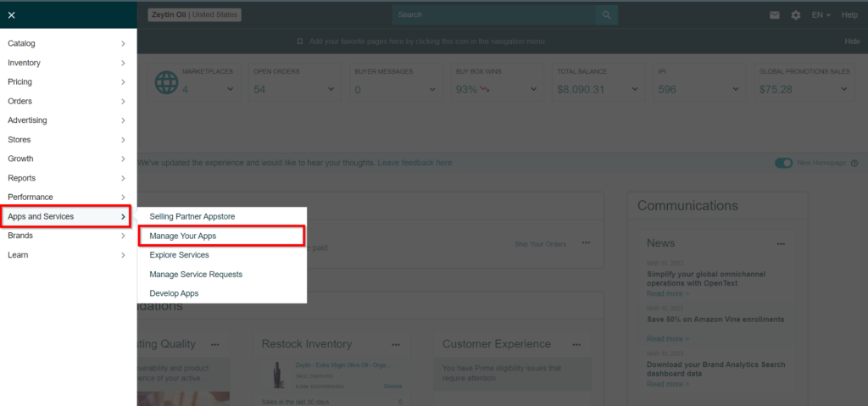
Task: Click the search input field
Action: (494, 15)
